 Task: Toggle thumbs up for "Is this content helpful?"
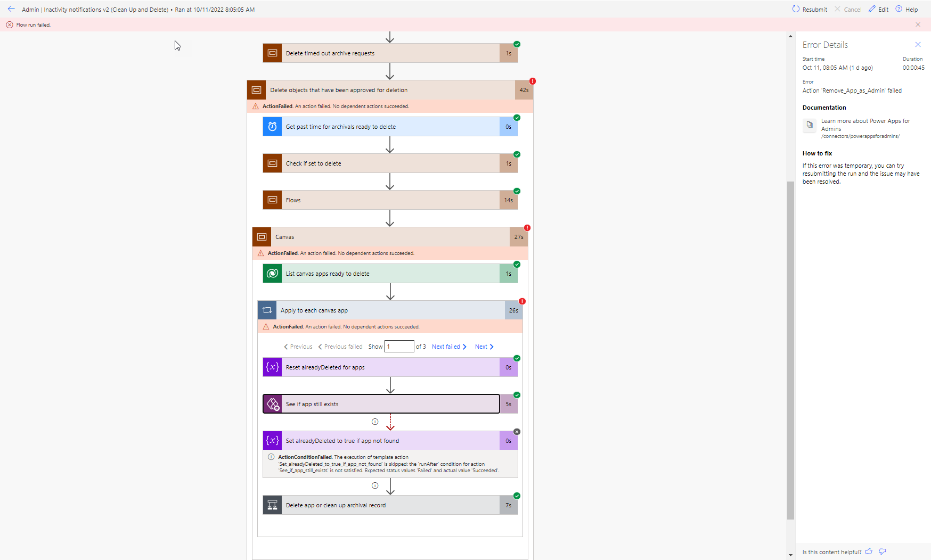point(869,551)
